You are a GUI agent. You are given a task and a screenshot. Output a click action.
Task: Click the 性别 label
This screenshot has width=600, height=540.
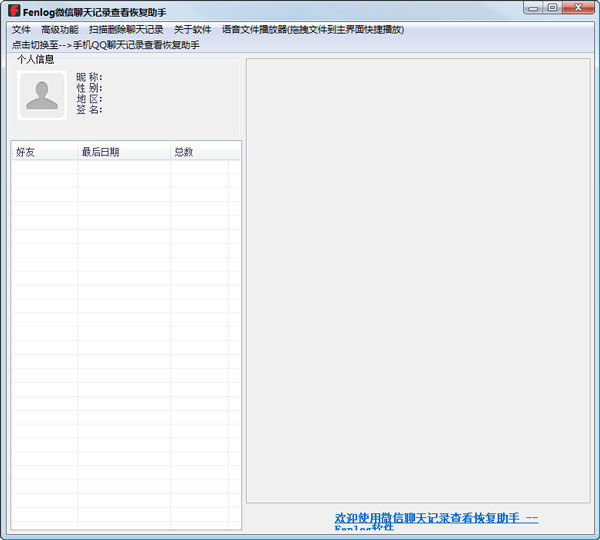[89, 88]
